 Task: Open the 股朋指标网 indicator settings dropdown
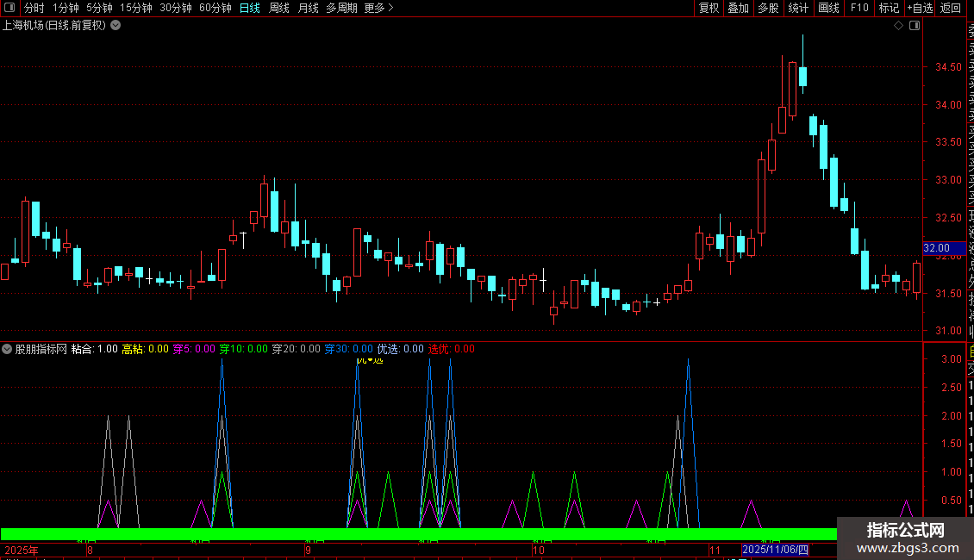pyautogui.click(x=7, y=349)
